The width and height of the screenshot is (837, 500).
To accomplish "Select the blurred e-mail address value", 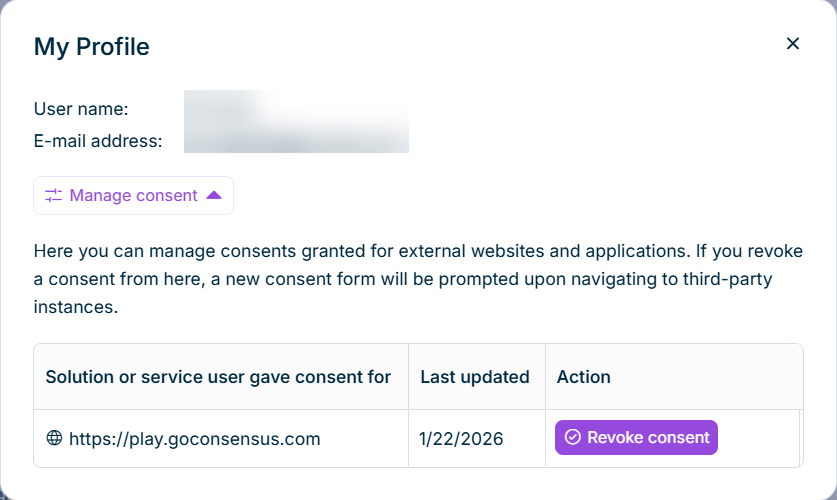I will (x=296, y=140).
